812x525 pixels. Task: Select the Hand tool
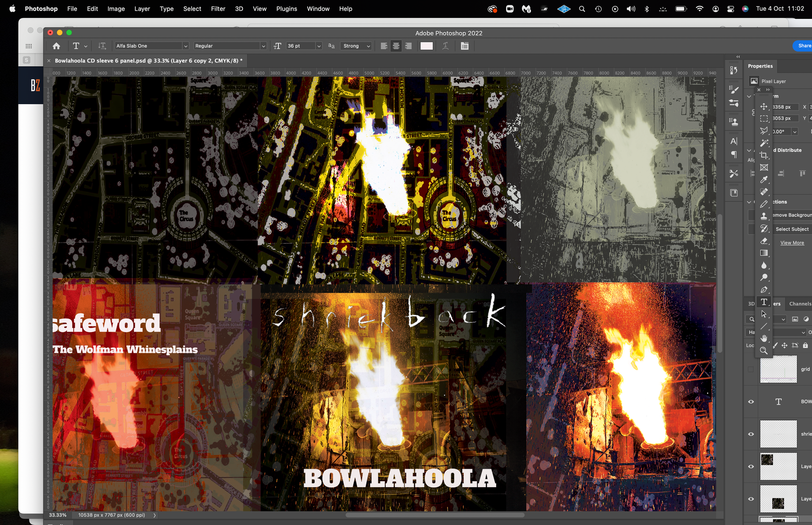[x=764, y=338]
